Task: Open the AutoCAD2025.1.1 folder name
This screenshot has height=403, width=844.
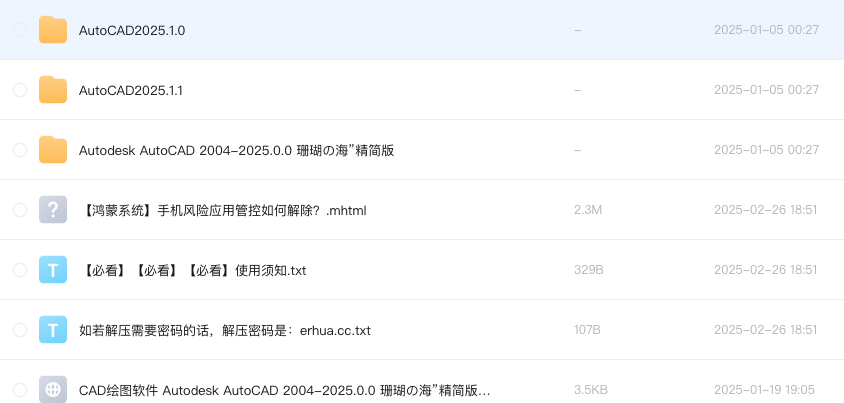Action: (x=131, y=90)
